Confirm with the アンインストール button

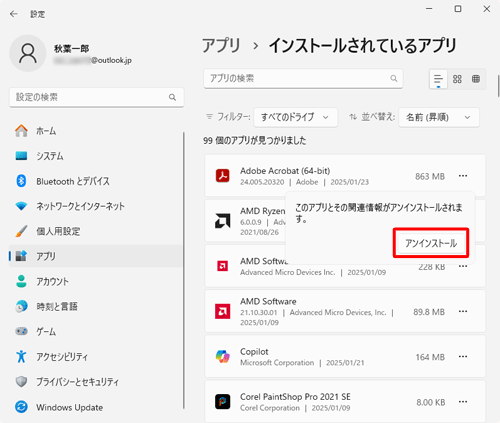[431, 243]
